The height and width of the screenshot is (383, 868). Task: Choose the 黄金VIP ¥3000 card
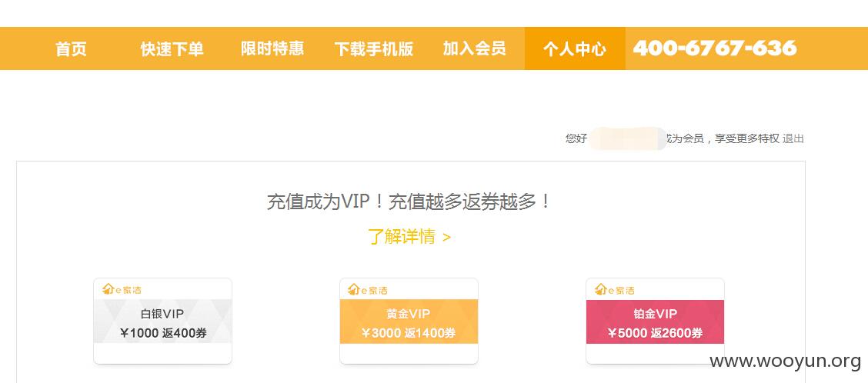409,321
